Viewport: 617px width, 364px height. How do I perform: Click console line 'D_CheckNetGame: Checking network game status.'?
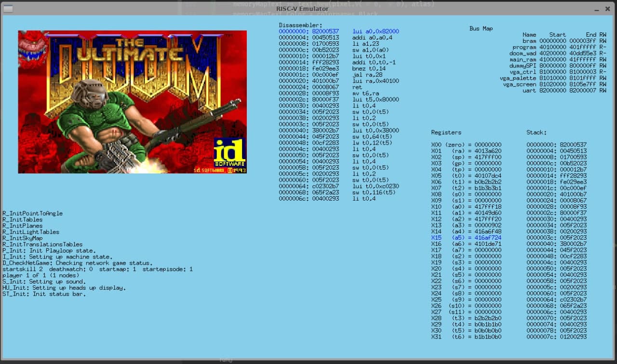[78, 263]
